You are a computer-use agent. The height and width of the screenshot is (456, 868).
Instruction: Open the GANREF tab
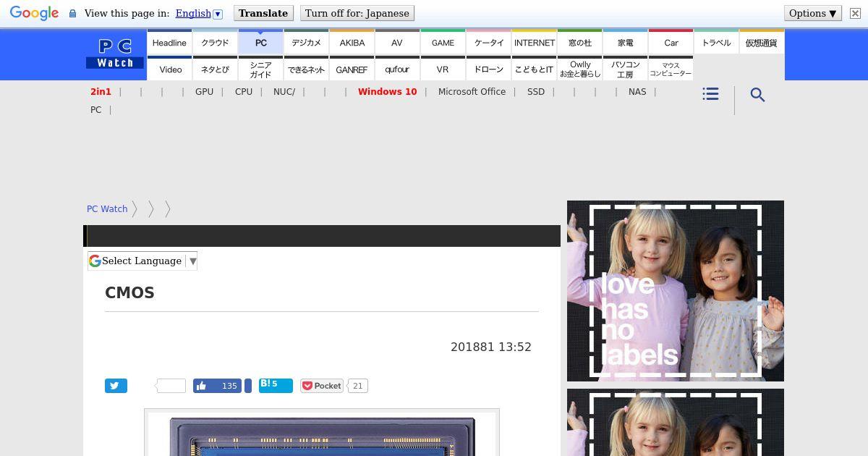click(352, 69)
